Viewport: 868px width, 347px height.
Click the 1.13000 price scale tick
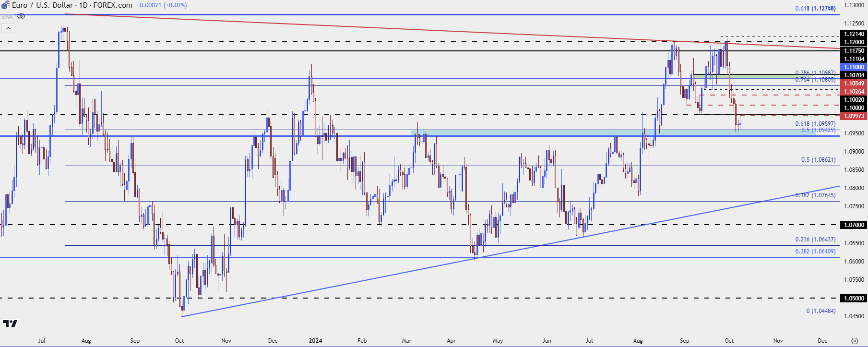pos(854,5)
